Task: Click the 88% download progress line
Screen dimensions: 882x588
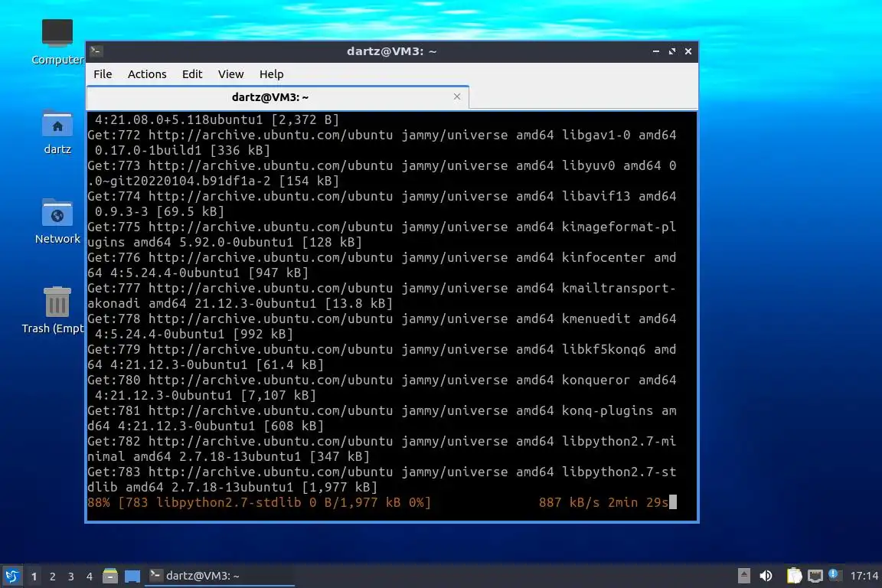Action: [381, 502]
